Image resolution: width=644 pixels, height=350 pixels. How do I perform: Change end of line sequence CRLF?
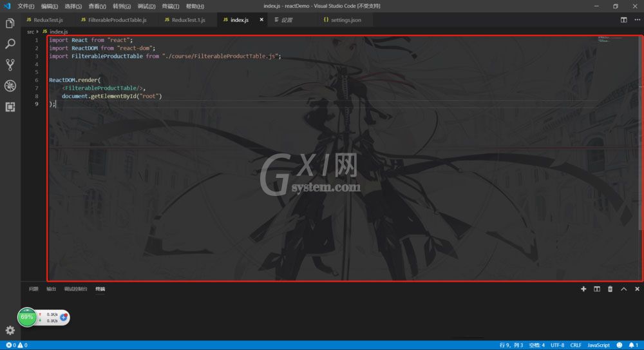pos(576,345)
